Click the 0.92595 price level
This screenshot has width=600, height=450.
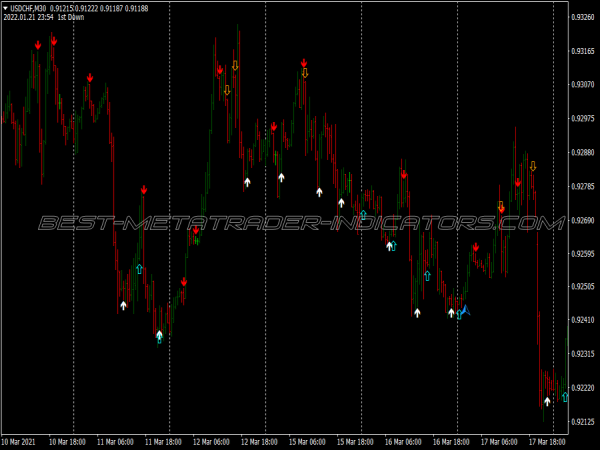click(x=583, y=254)
